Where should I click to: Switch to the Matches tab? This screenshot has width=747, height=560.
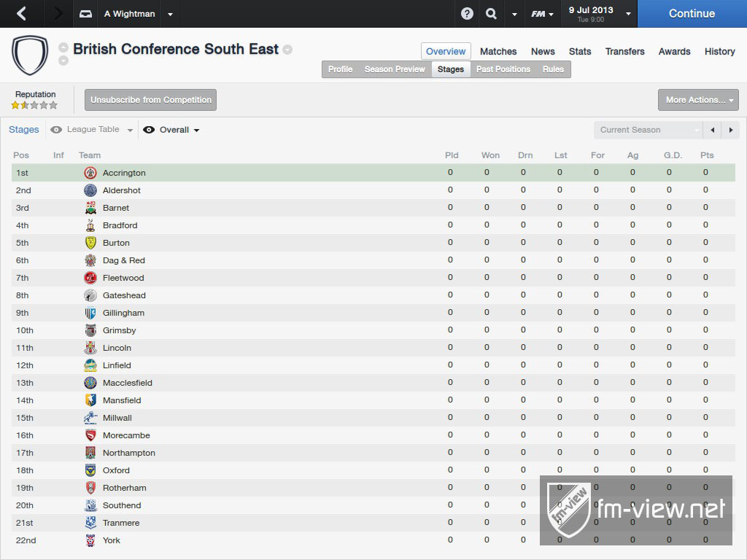(498, 52)
